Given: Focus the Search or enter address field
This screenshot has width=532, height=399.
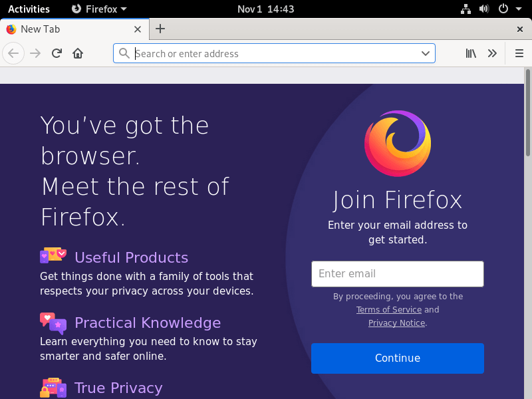Looking at the screenshot, I should (274, 53).
